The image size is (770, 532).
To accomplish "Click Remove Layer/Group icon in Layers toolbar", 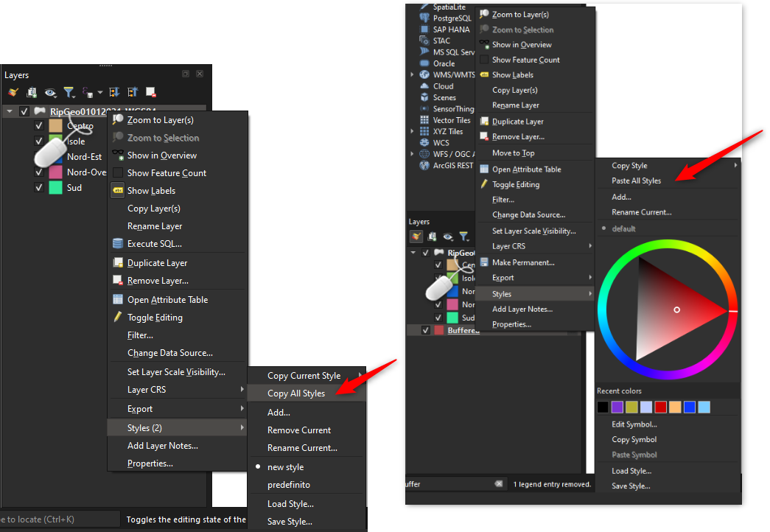I will 150,92.
